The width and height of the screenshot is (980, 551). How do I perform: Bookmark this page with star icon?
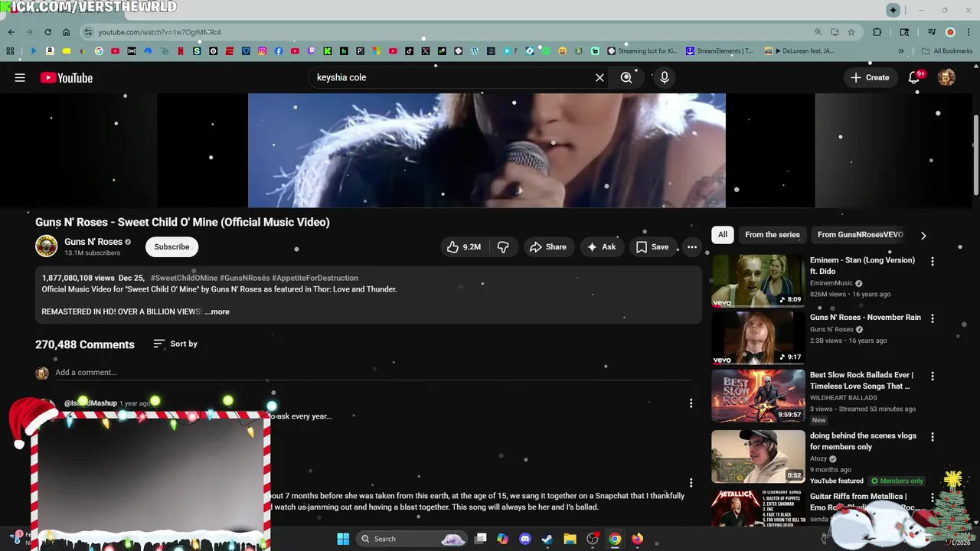(851, 32)
